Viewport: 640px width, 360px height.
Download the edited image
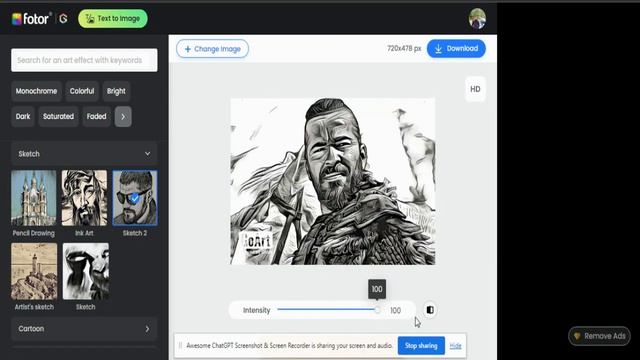(x=456, y=49)
